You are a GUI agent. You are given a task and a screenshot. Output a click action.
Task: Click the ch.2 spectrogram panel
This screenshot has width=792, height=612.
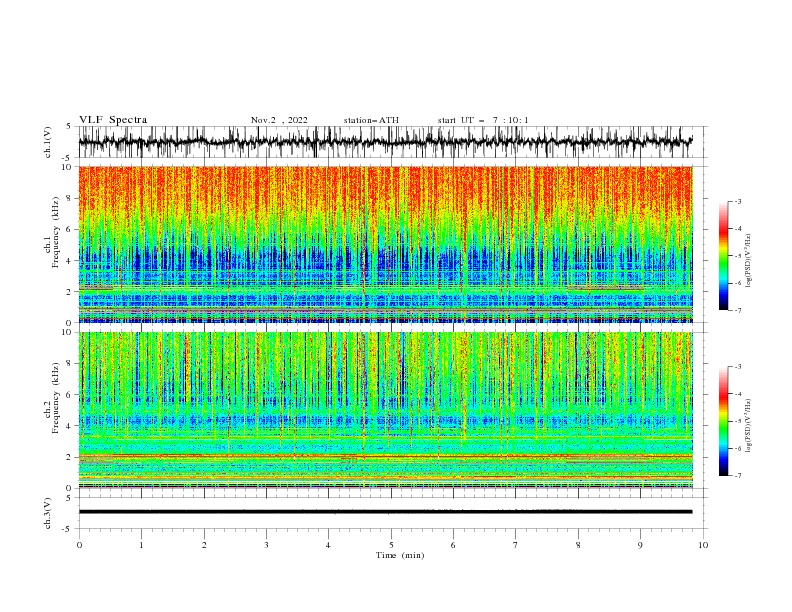pyautogui.click(x=385, y=410)
